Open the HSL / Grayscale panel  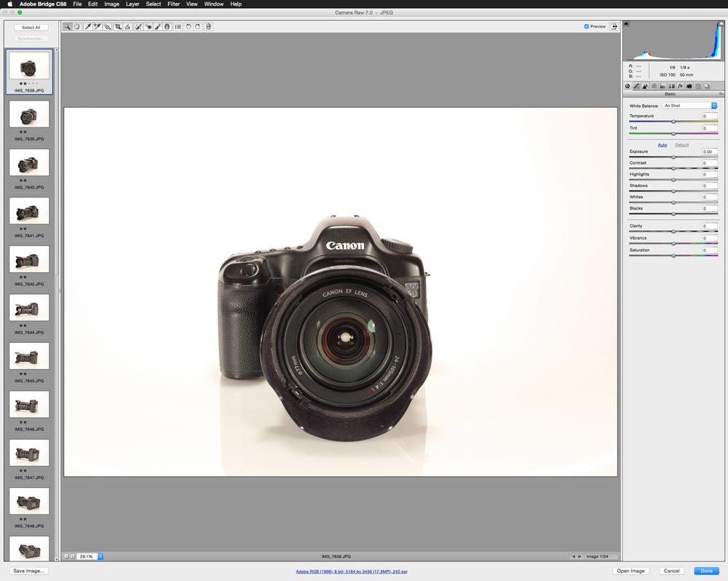pos(653,86)
